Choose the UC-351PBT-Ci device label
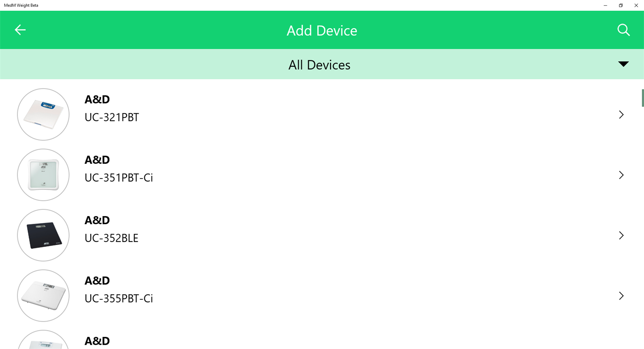Screen dimensions: 644x349 [119, 178]
